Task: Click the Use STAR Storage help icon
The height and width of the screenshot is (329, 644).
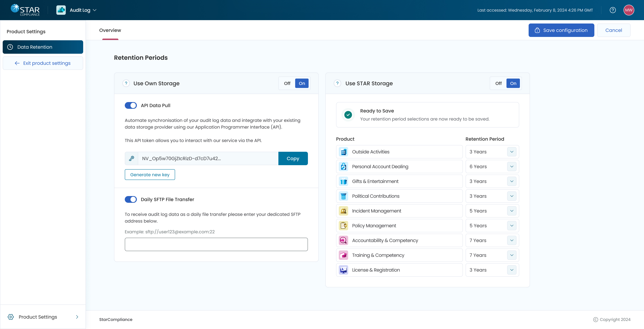Action: (x=337, y=83)
